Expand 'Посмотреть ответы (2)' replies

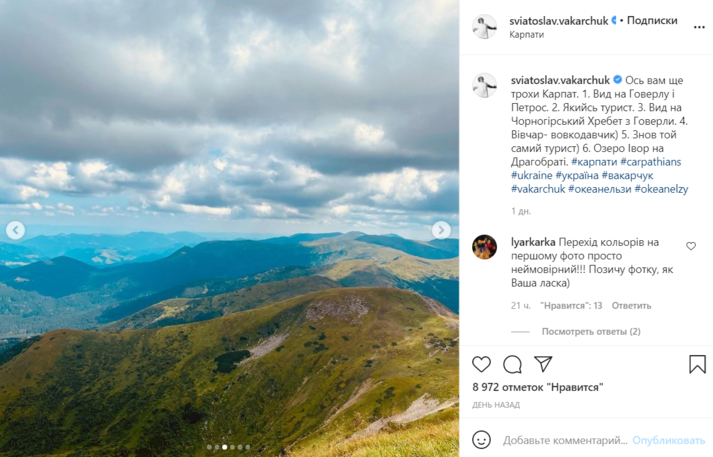click(591, 331)
